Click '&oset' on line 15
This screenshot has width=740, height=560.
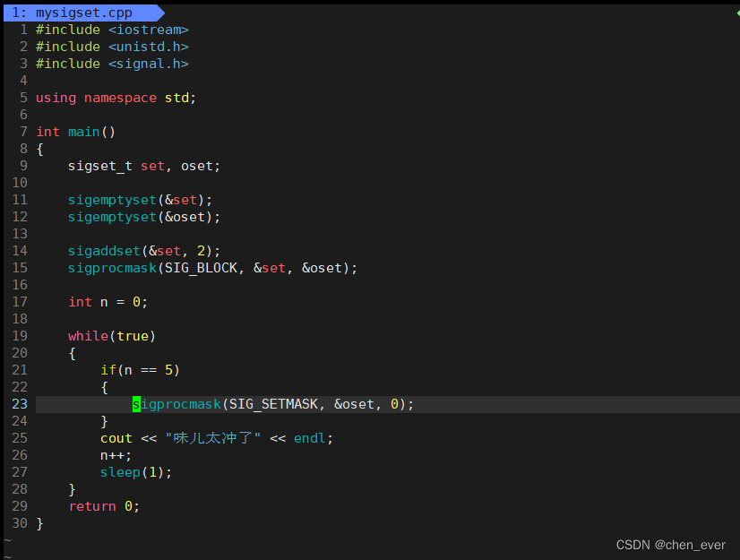pyautogui.click(x=322, y=268)
